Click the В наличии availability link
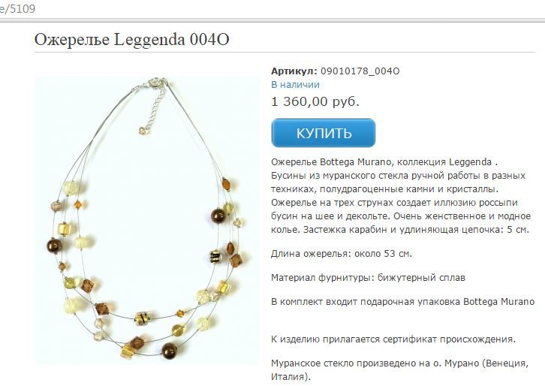The image size is (545, 392). coord(295,85)
